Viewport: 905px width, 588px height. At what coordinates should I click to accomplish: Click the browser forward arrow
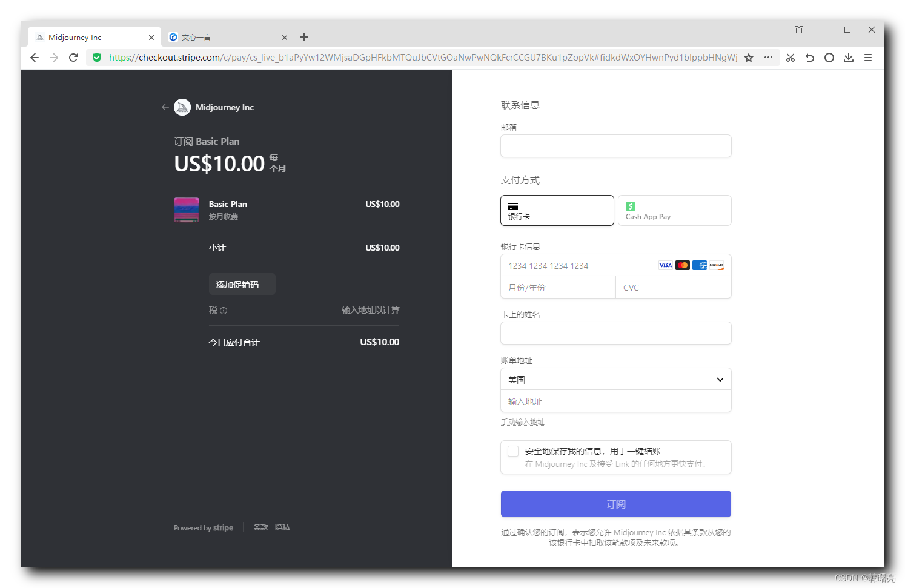54,58
